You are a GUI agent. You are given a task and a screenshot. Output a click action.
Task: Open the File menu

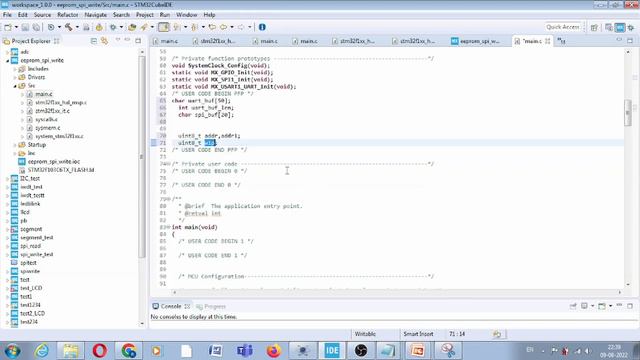point(7,15)
